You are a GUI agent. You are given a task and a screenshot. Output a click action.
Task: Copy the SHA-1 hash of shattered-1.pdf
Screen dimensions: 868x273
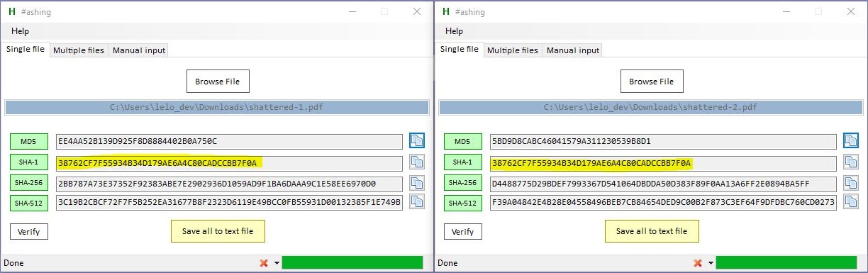click(416, 162)
